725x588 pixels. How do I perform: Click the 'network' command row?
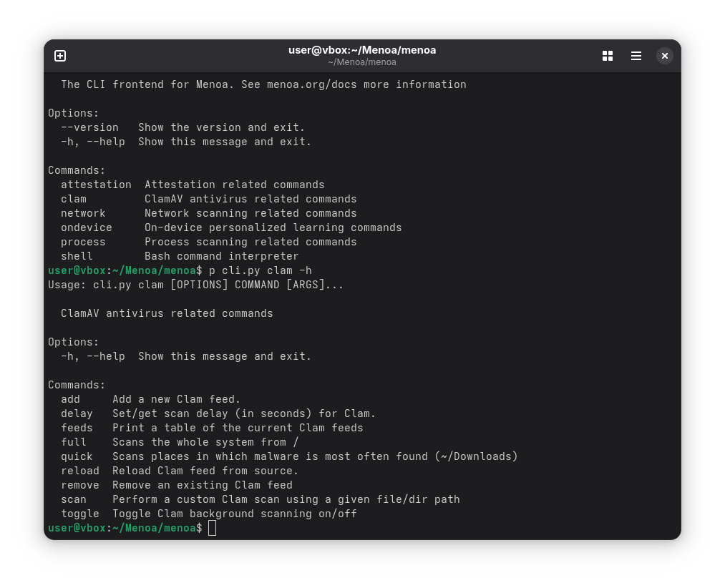[x=208, y=214]
